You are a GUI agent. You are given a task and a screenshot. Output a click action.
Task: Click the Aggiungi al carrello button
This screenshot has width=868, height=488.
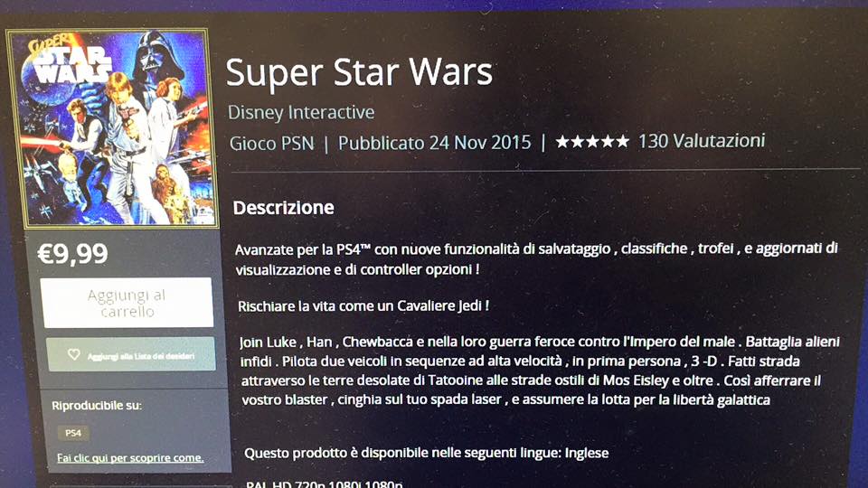click(127, 303)
